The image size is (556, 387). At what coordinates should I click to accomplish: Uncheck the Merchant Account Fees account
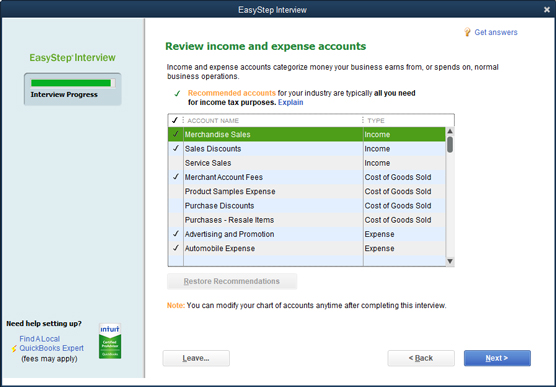click(x=176, y=177)
